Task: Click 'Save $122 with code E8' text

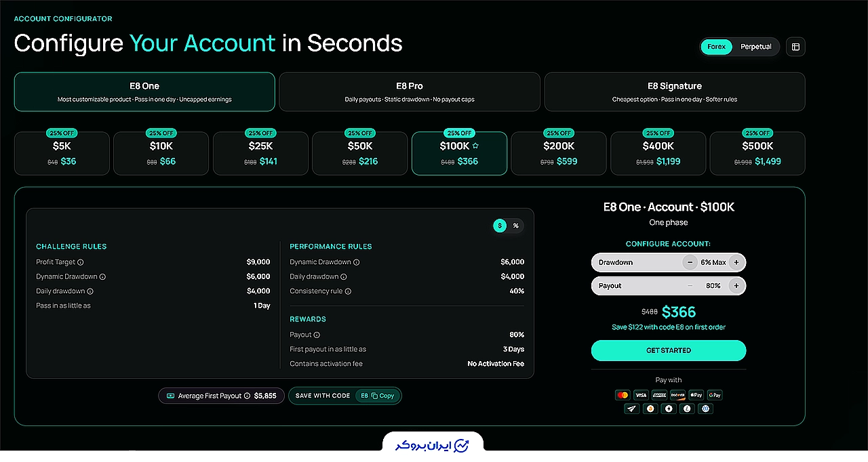Action: [x=669, y=327]
